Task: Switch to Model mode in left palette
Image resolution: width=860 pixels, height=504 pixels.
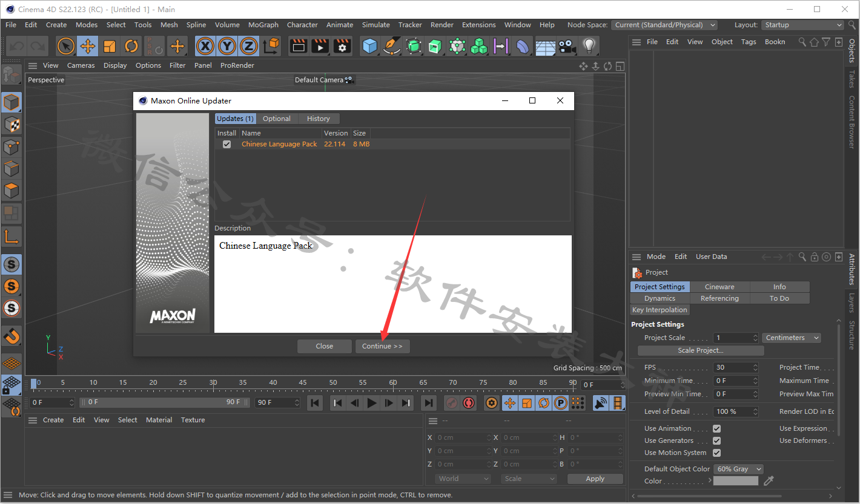Action: tap(12, 103)
